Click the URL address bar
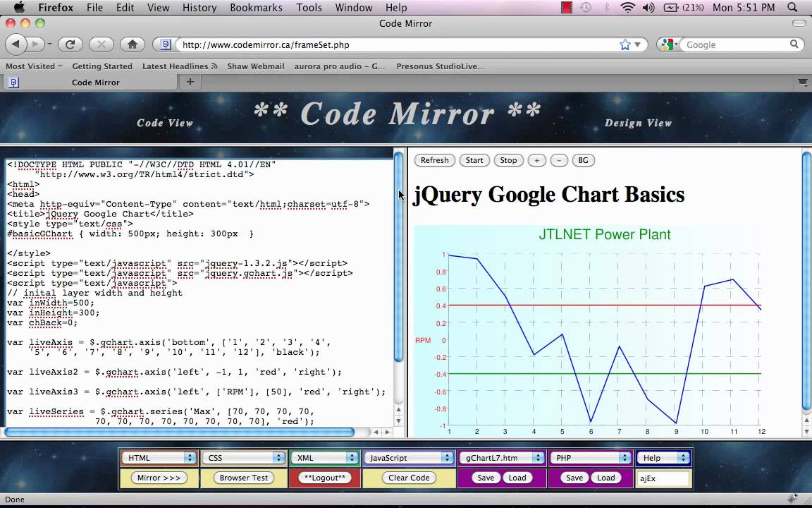 click(397, 44)
